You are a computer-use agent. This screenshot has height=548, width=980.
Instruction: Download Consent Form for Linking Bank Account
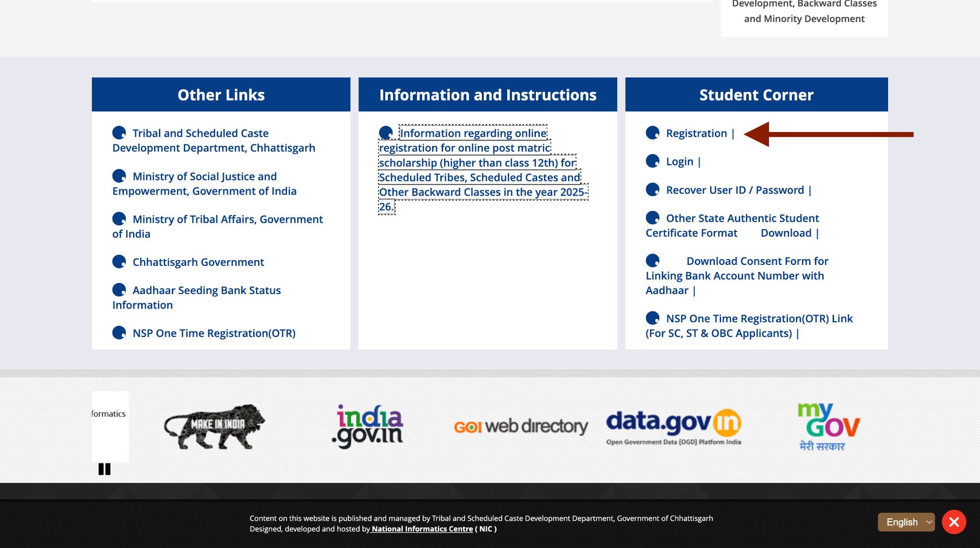[x=737, y=276]
